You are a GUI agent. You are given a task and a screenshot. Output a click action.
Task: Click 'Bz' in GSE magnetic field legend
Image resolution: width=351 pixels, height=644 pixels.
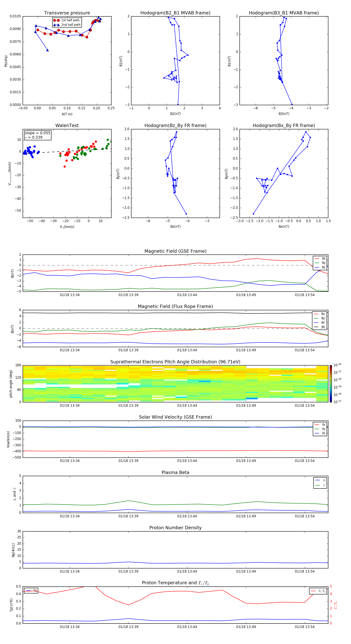coord(320,267)
